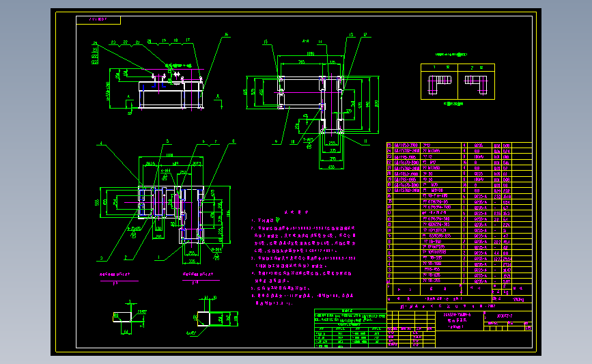Click the magenta technical requirements heading
Image resolution: width=592 pixels, height=364 pixels.
coord(297,212)
